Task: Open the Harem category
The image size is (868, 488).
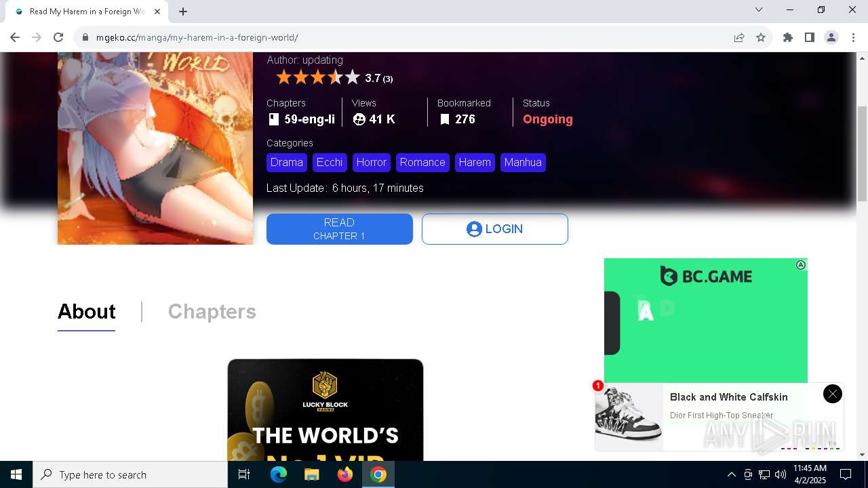Action: click(x=475, y=163)
